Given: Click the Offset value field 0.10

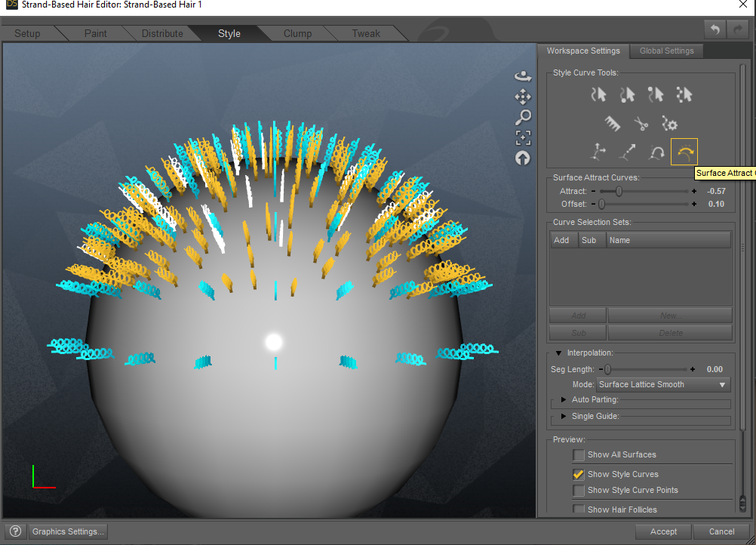Looking at the screenshot, I should pos(716,204).
